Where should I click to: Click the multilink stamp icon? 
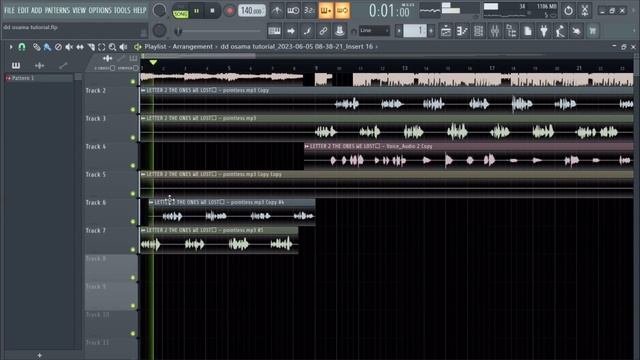339,31
